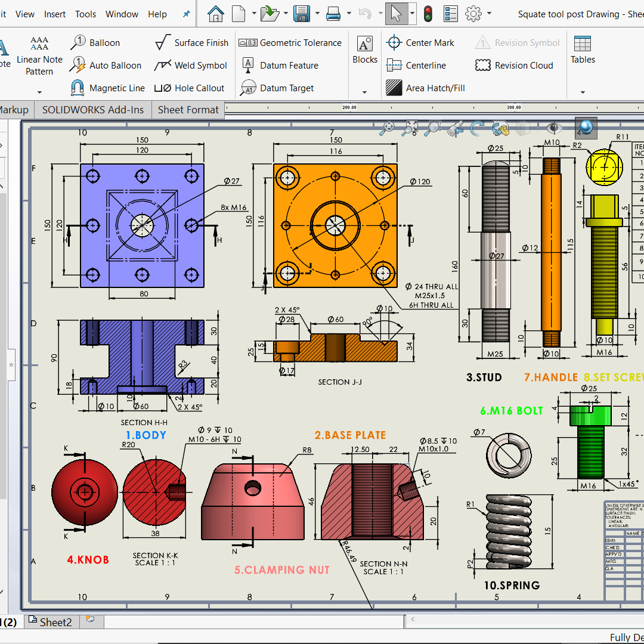
Task: Open the Home welcome icon
Action: pos(216,14)
